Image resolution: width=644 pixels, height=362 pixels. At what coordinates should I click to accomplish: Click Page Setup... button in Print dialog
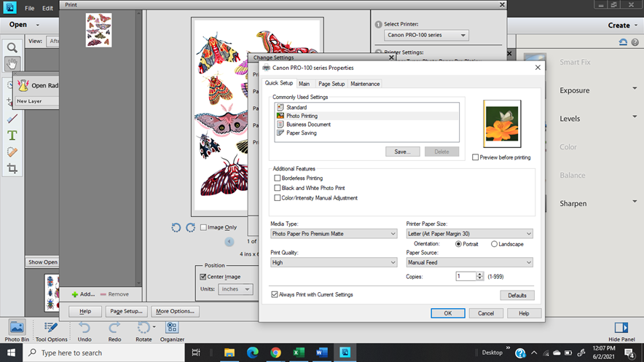[x=126, y=311]
